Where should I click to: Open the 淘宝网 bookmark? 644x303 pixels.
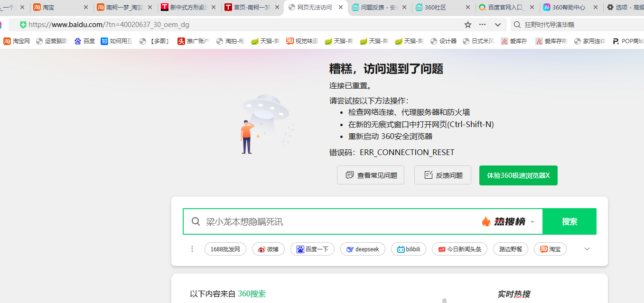[17, 41]
